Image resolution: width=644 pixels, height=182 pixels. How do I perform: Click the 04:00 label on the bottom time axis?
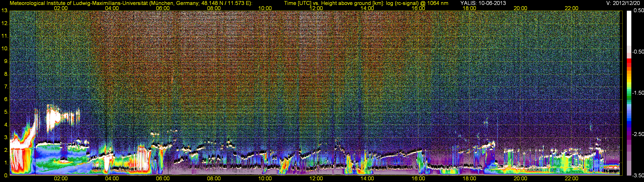[112, 179]
